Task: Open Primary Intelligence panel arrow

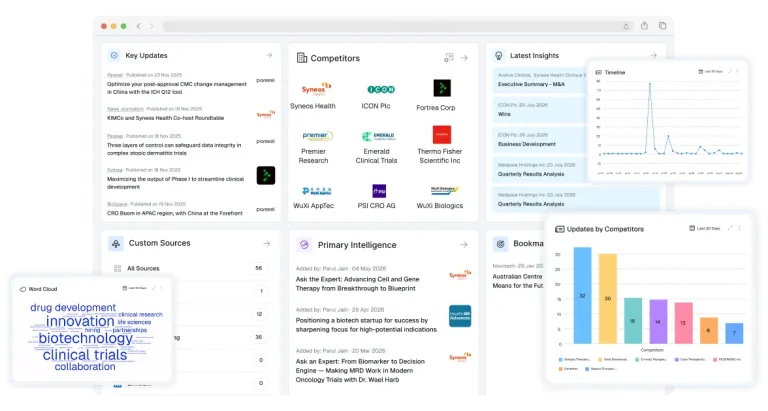Action: (464, 244)
